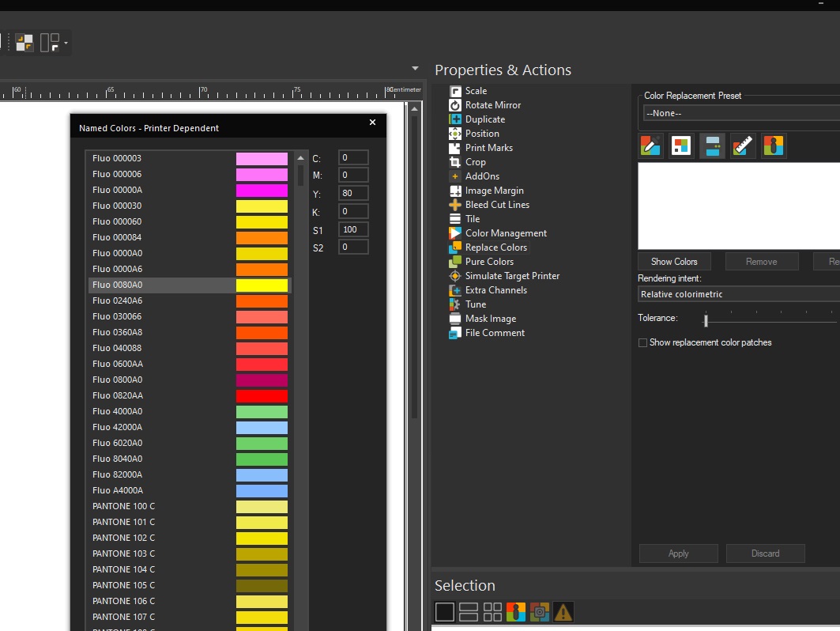840x631 pixels.
Task: Select the single black square view icon
Action: (x=445, y=612)
